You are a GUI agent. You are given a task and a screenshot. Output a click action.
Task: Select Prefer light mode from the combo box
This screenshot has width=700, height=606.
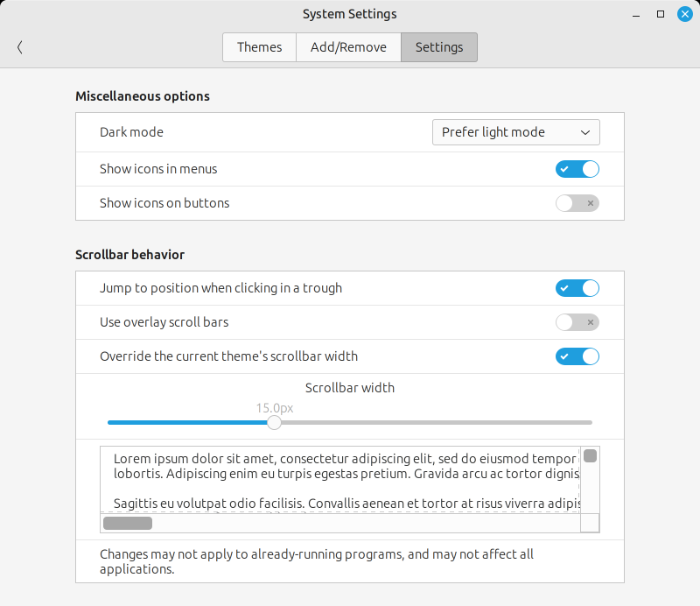(515, 132)
